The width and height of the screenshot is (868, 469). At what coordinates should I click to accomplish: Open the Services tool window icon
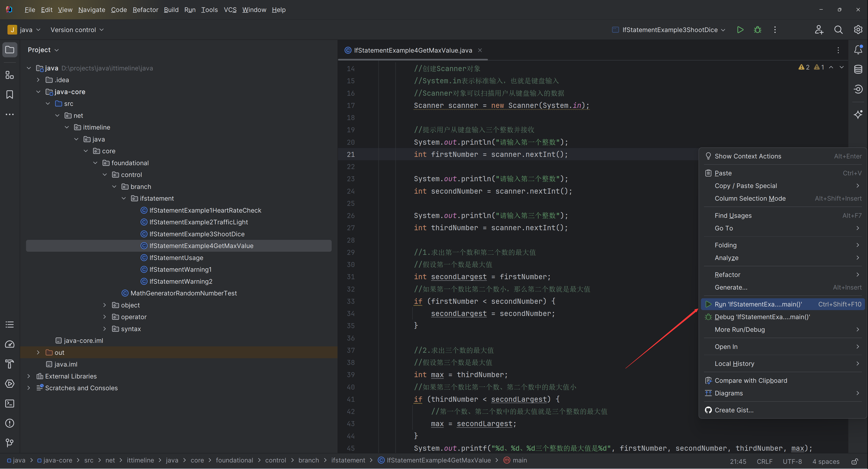[x=10, y=383]
